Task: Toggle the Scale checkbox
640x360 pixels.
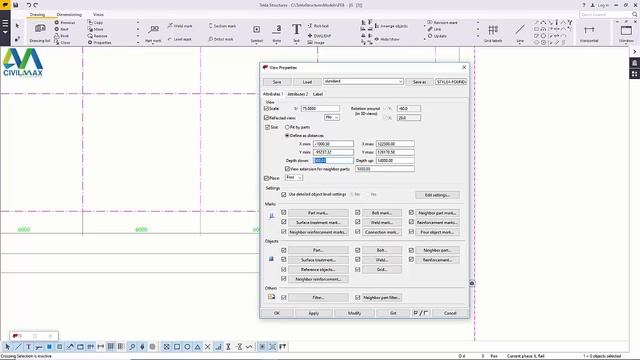Action: coord(267,109)
